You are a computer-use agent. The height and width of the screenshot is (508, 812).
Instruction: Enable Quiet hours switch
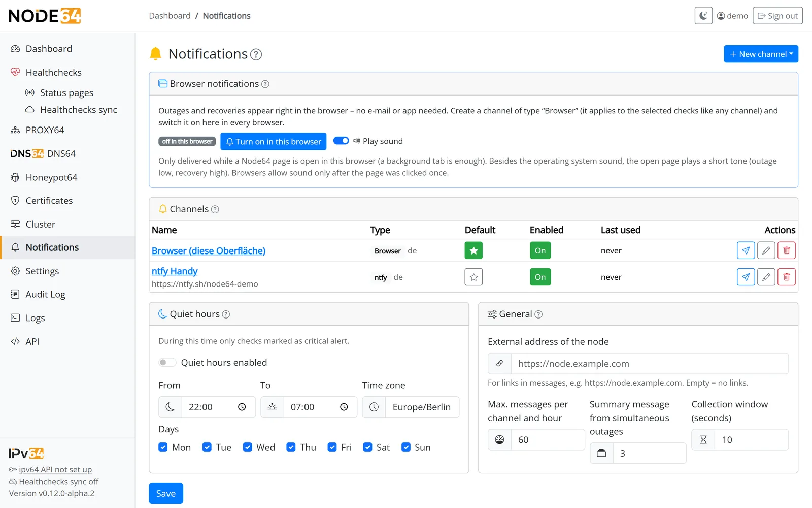click(x=167, y=362)
